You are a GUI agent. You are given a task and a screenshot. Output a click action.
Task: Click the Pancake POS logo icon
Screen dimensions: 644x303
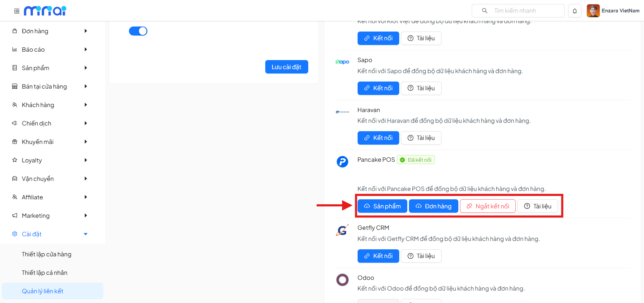click(342, 161)
